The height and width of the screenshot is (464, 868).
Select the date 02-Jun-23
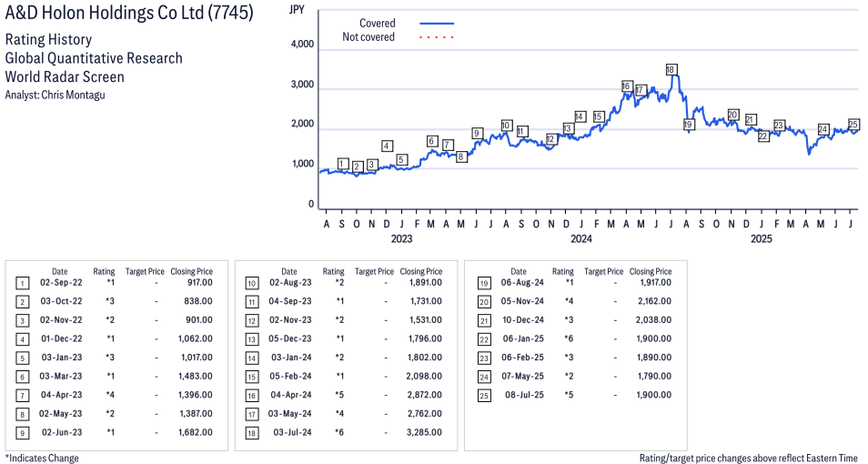62,433
